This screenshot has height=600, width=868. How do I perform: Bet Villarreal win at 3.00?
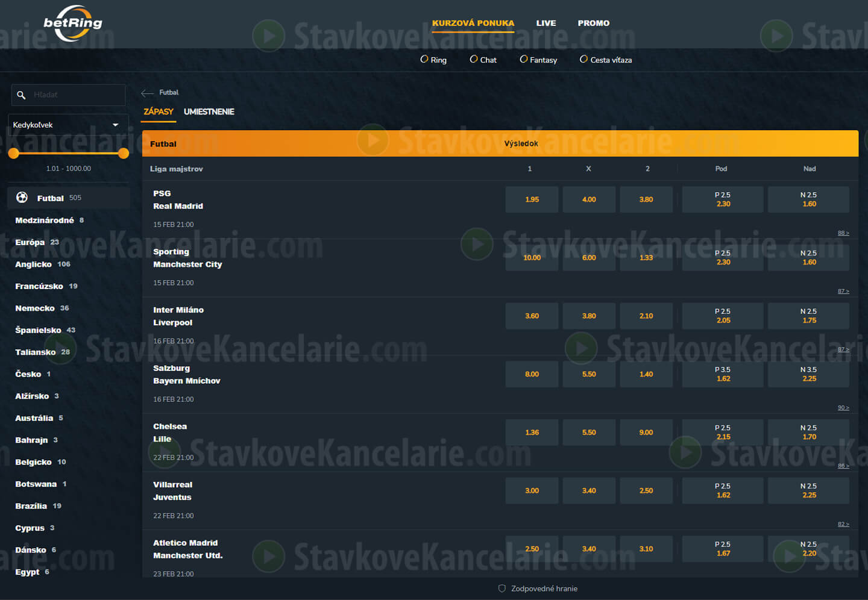pos(532,490)
